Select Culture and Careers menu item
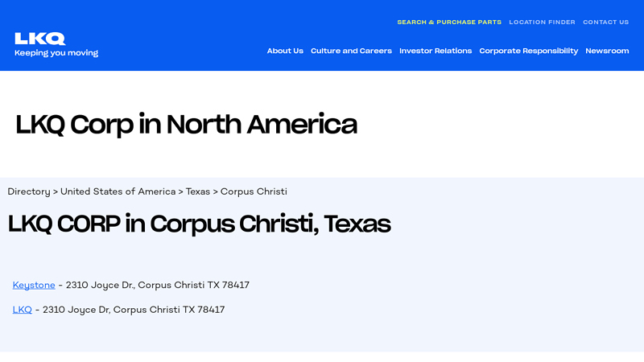The image size is (644, 362). 351,51
